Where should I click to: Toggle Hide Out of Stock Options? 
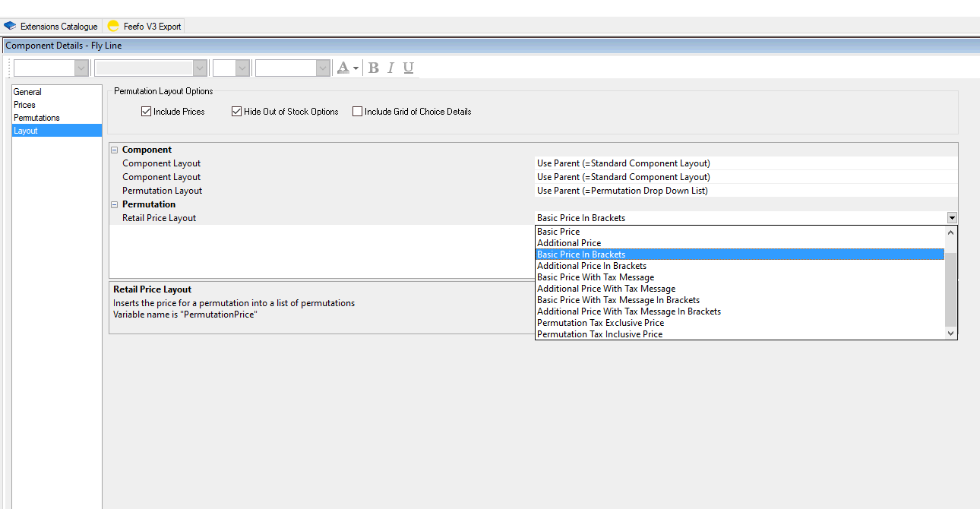pyautogui.click(x=237, y=112)
